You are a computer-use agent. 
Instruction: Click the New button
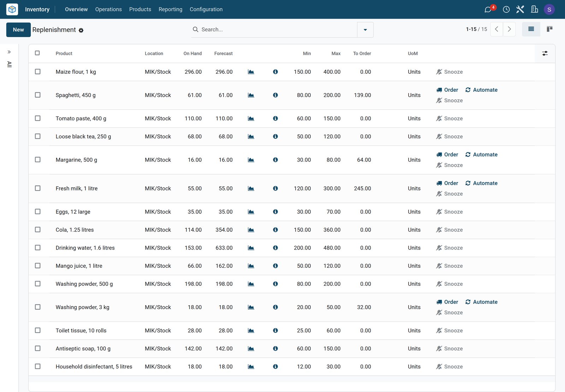tap(18, 30)
